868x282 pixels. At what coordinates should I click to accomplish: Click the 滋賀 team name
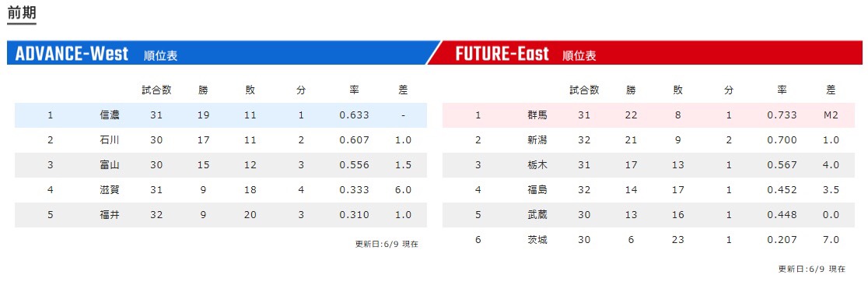tap(110, 190)
